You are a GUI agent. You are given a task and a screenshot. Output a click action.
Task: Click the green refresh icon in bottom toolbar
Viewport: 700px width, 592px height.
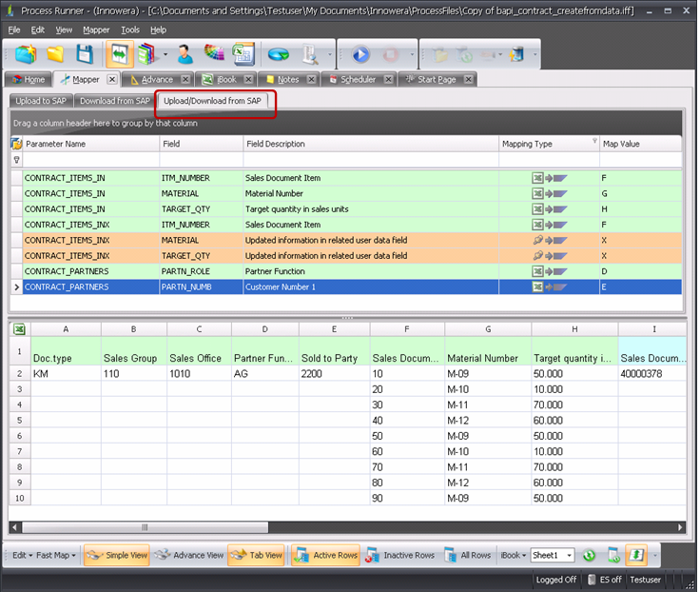point(590,555)
